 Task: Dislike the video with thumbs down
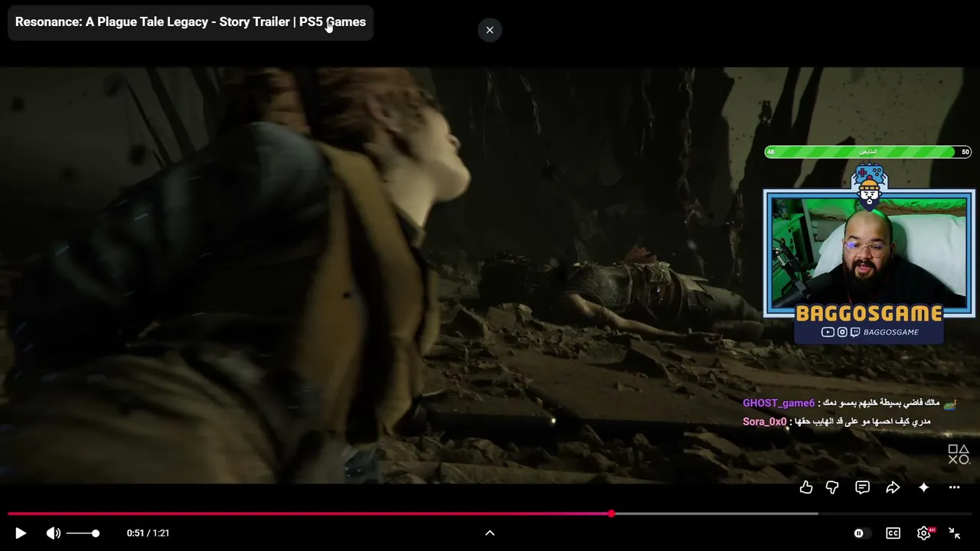click(832, 487)
